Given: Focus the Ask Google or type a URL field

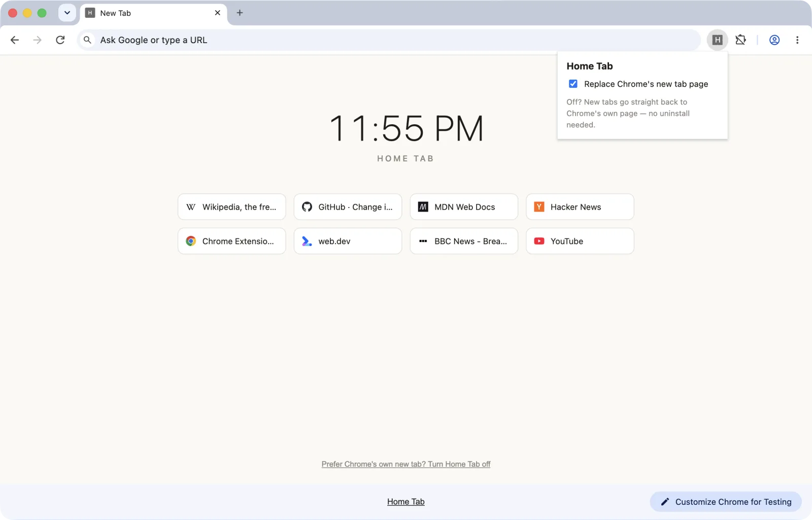Looking at the screenshot, I should point(389,40).
